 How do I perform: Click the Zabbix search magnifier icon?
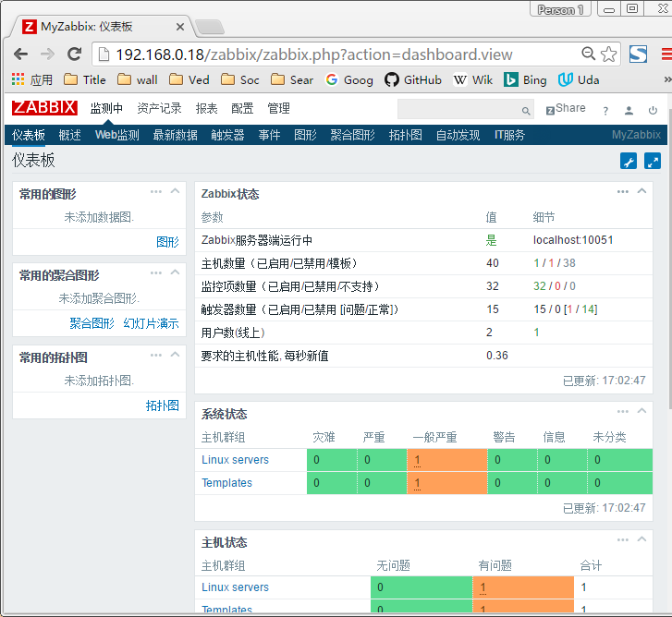(526, 112)
